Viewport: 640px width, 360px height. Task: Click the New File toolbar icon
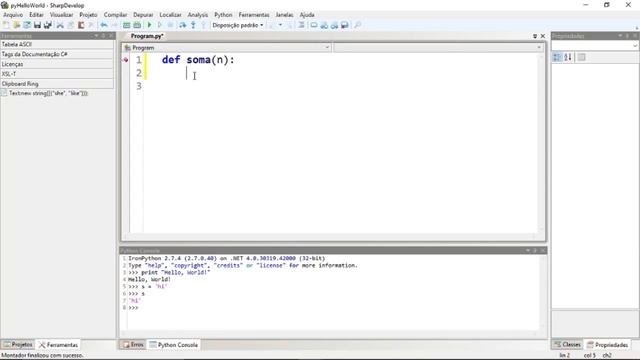tap(6, 25)
